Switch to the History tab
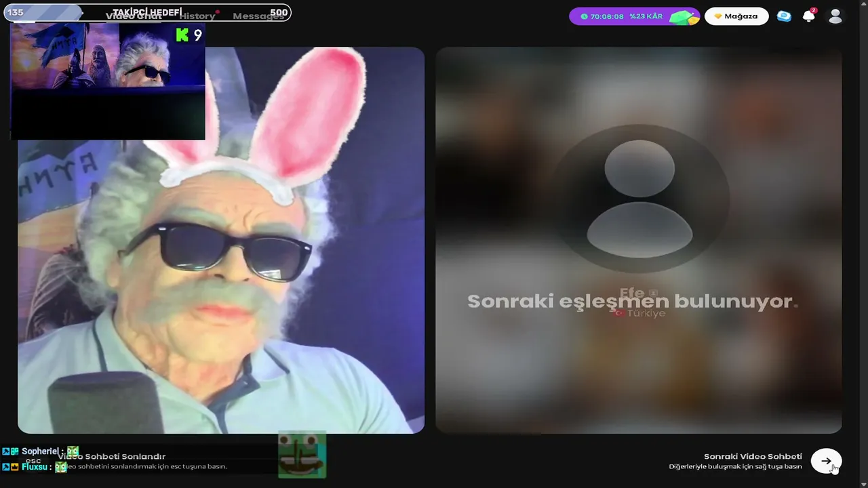Viewport: 868px width, 488px height. pyautogui.click(x=197, y=16)
